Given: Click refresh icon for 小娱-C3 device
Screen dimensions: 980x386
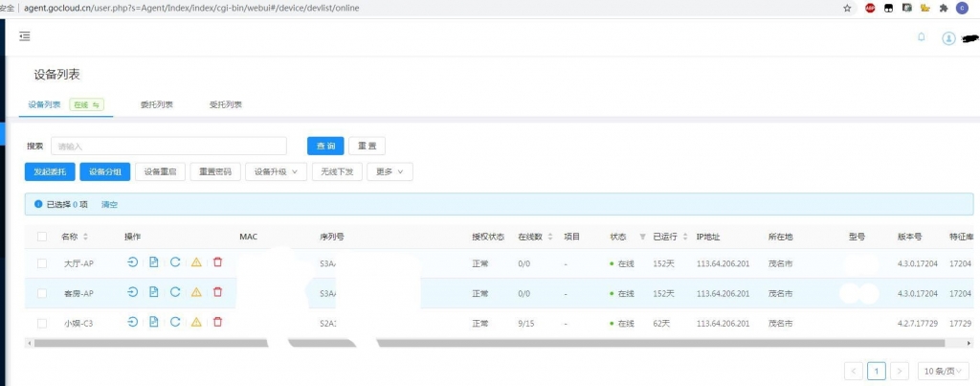Looking at the screenshot, I should [175, 322].
